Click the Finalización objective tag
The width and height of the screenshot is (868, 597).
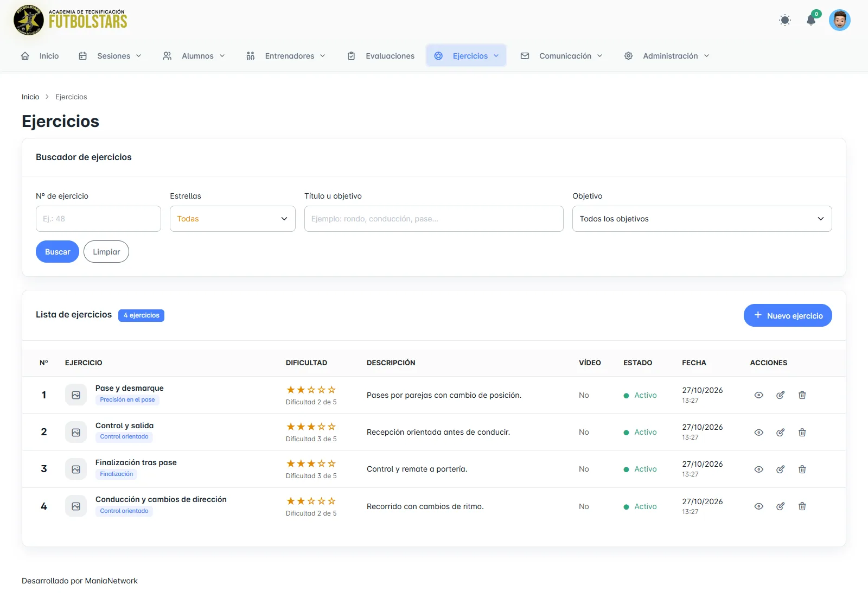[116, 474]
